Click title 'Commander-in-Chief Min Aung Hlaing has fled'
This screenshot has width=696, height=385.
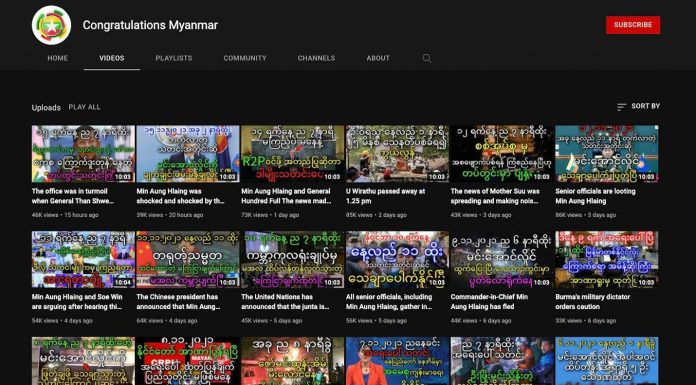click(489, 302)
